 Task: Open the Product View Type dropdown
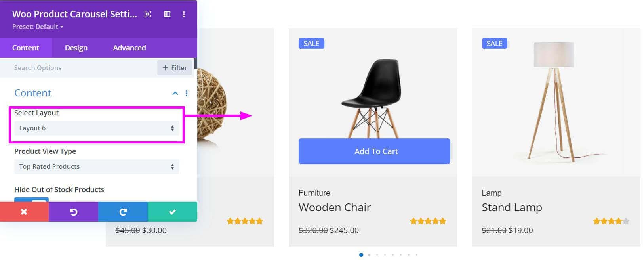(97, 166)
